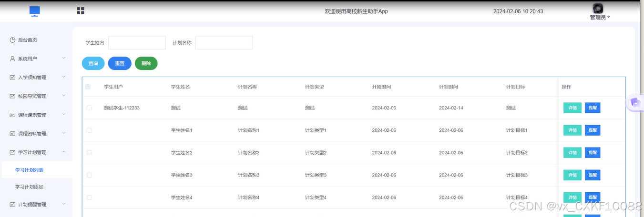Image resolution: width=644 pixels, height=217 pixels.
Task: Click the 开始时间 column header
Action: pyautogui.click(x=382, y=87)
